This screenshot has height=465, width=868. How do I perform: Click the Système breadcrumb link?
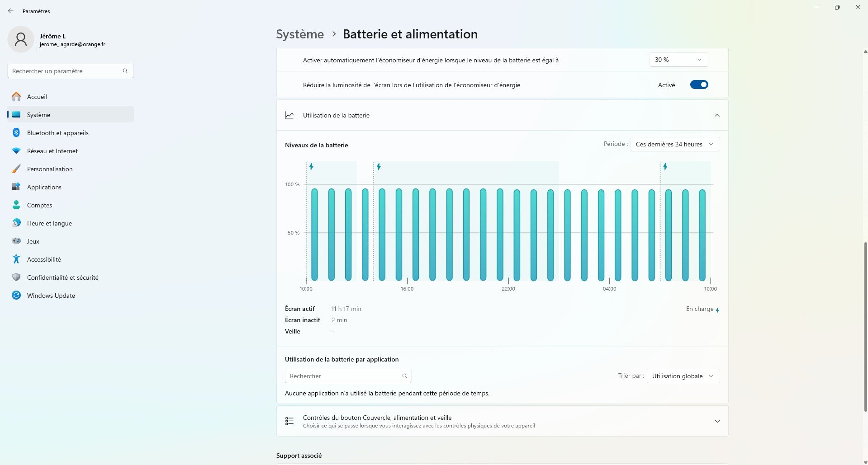pyautogui.click(x=300, y=34)
